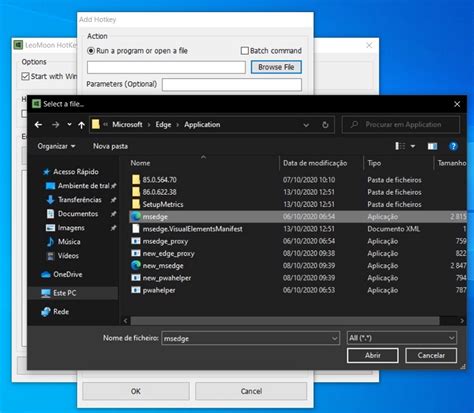Close the Select a file dialog
474x413 pixels.
(x=457, y=104)
